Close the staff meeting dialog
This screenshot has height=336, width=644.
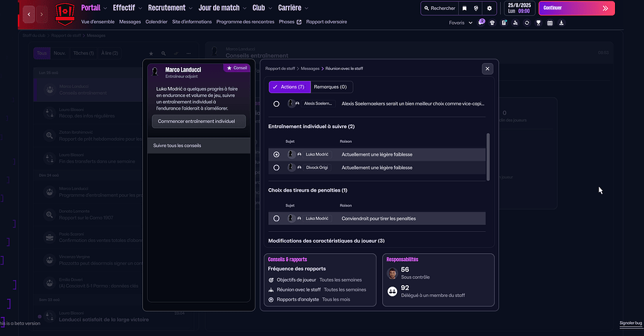click(487, 69)
